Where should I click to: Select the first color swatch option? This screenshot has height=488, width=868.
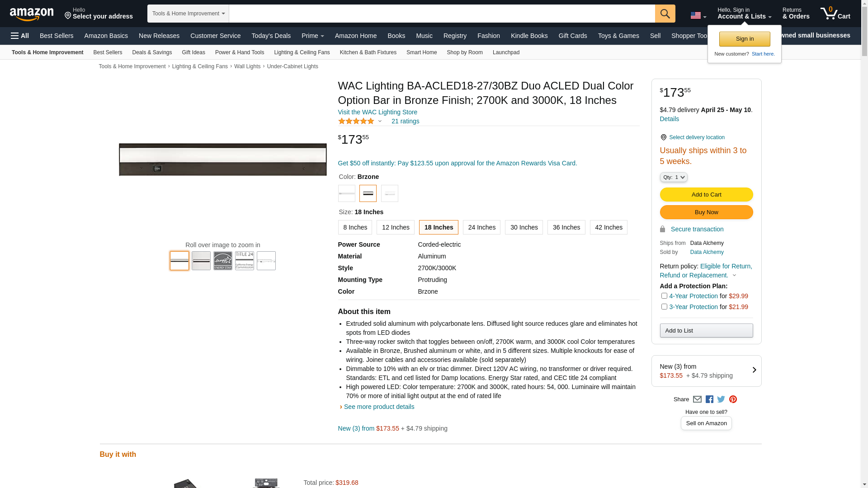[347, 193]
